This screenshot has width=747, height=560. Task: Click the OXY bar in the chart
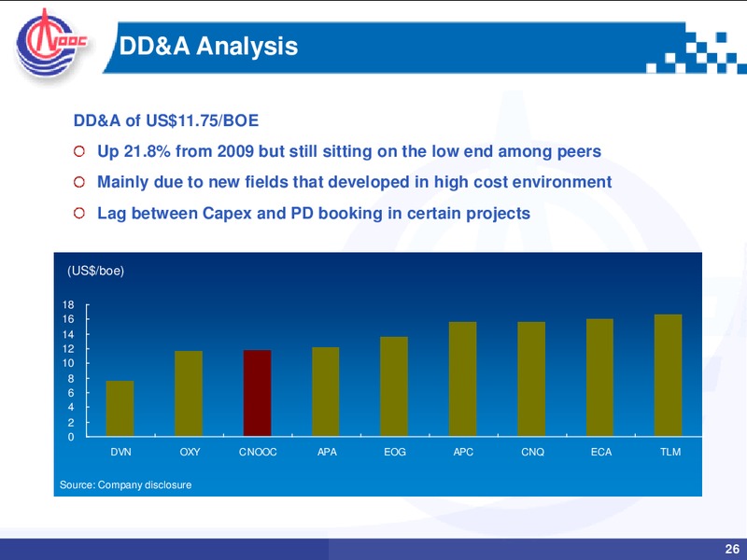coord(189,393)
